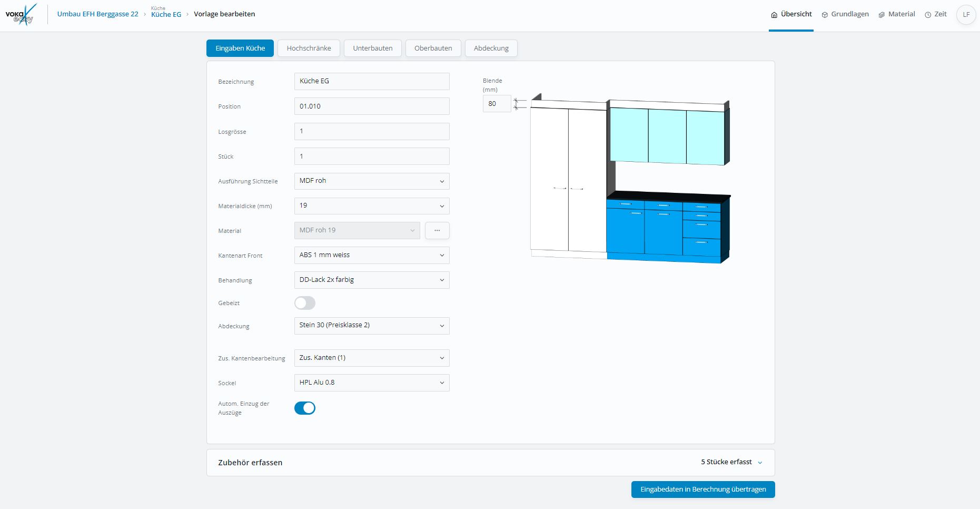The height and width of the screenshot is (509, 980).
Task: Click the kitchen 3D preview image
Action: 630,180
